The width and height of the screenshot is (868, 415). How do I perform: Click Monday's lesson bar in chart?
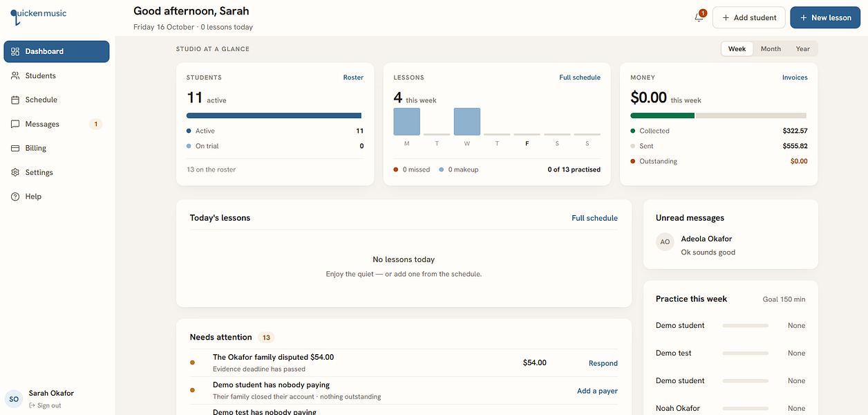pos(406,122)
